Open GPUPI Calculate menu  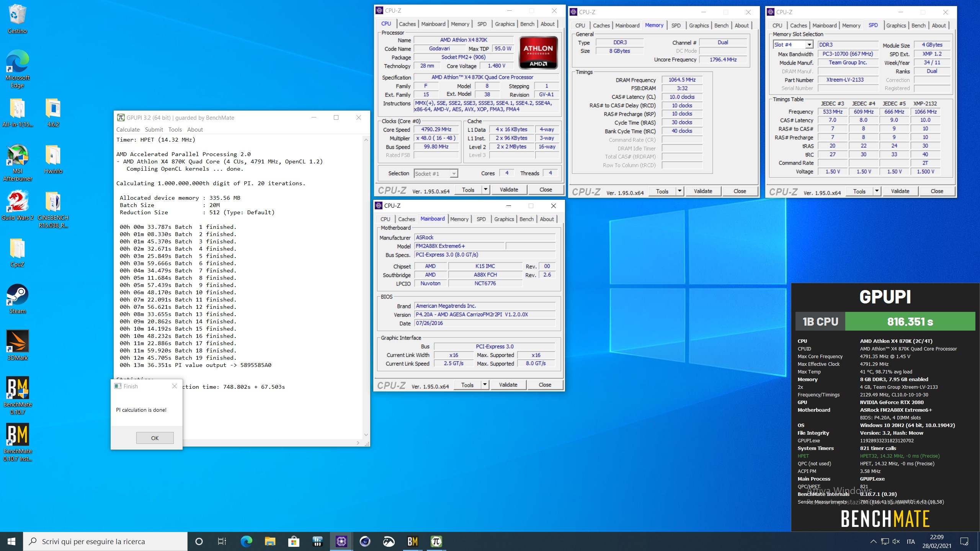click(x=128, y=130)
